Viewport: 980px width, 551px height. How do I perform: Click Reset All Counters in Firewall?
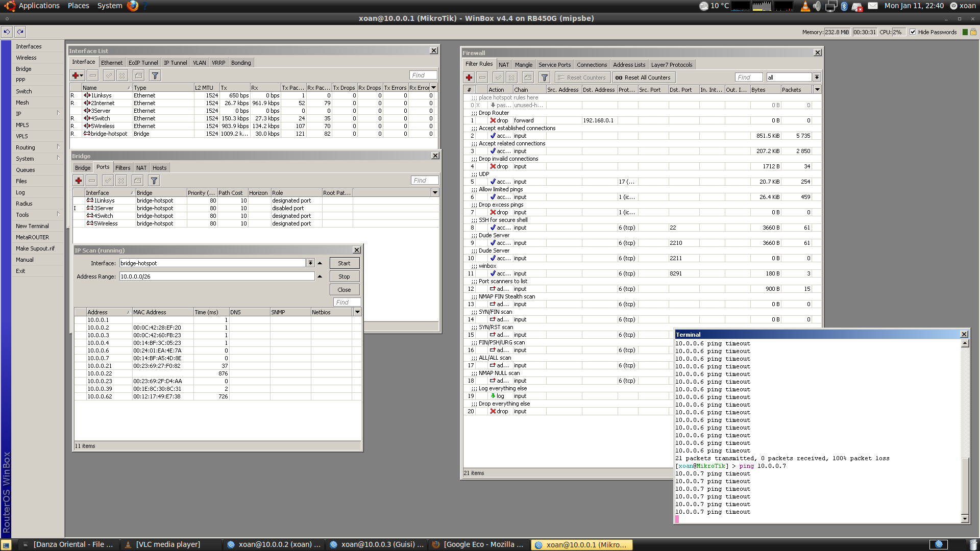coord(643,78)
